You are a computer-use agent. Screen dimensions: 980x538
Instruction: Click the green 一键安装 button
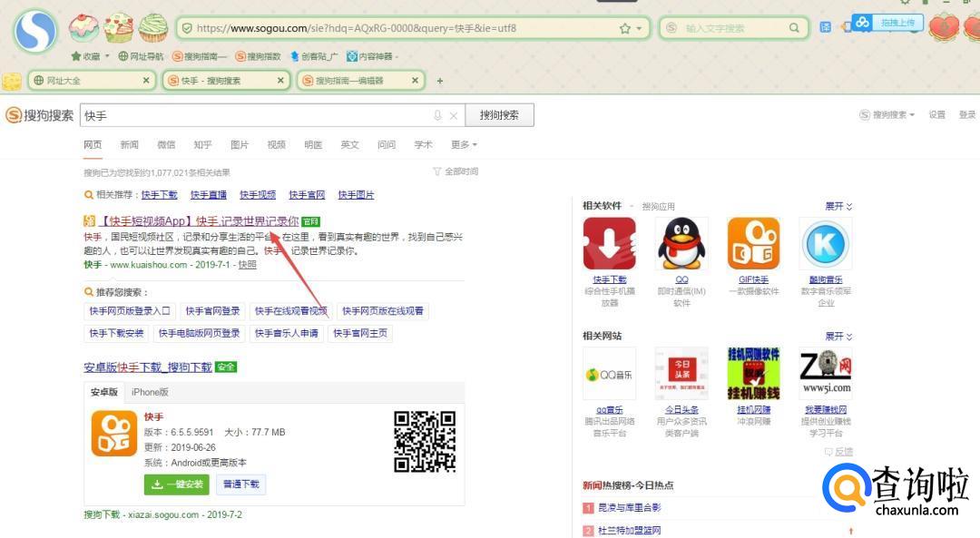tap(177, 484)
